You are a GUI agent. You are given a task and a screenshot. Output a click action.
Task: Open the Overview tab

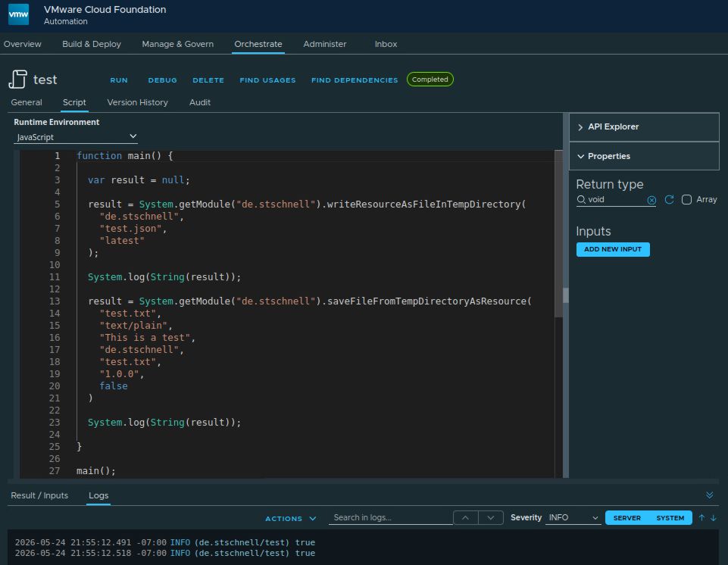tap(22, 44)
